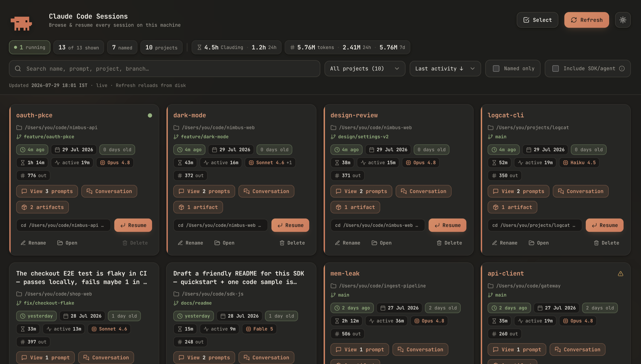Expand 1 artifact on design-review card
Image resolution: width=641 pixels, height=364 pixels.
click(355, 207)
